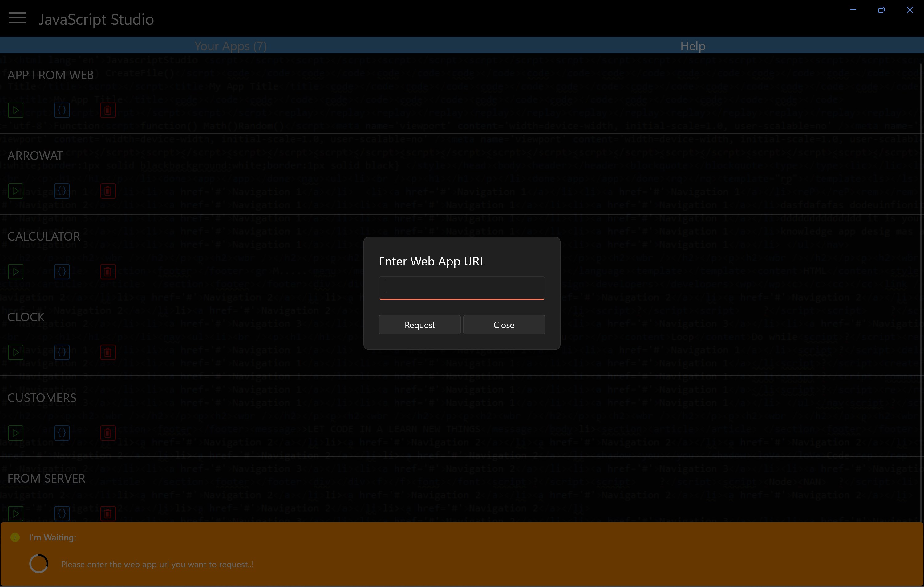Run the CUSTOMERS app

click(x=16, y=433)
